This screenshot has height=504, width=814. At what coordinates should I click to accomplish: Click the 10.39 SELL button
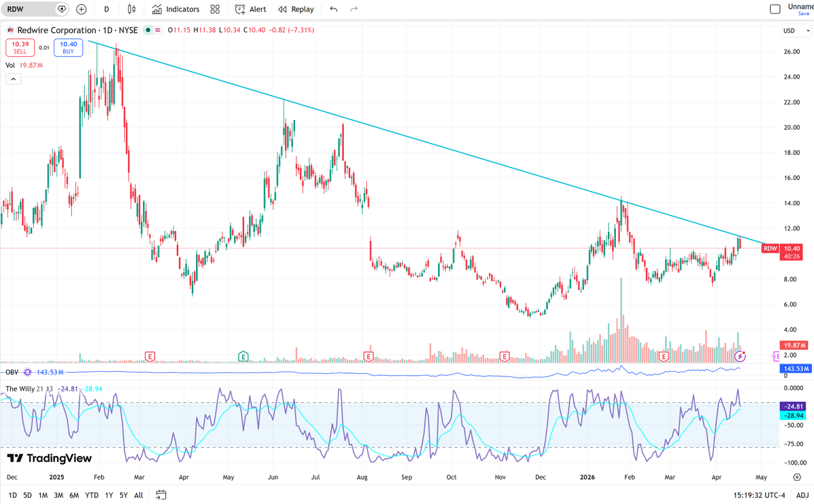20,47
